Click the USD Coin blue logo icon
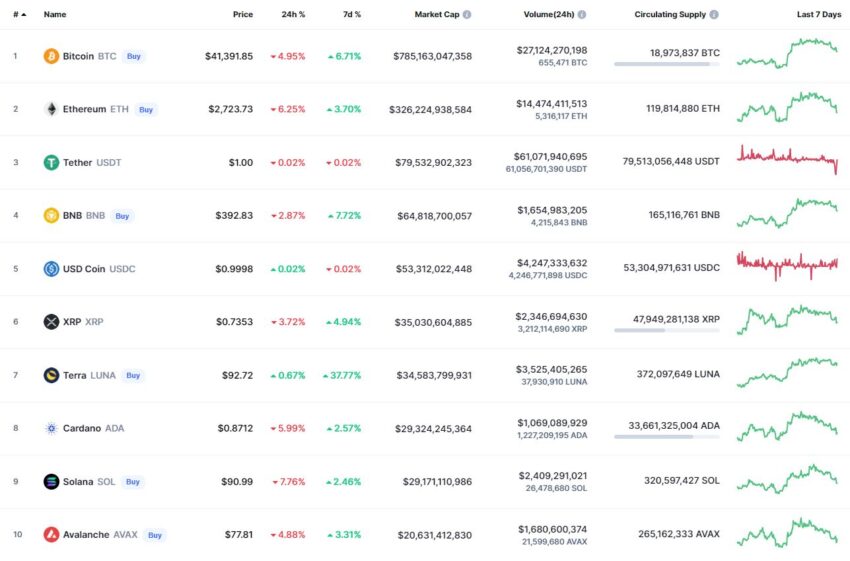Image resolution: width=850 pixels, height=561 pixels. (51, 268)
